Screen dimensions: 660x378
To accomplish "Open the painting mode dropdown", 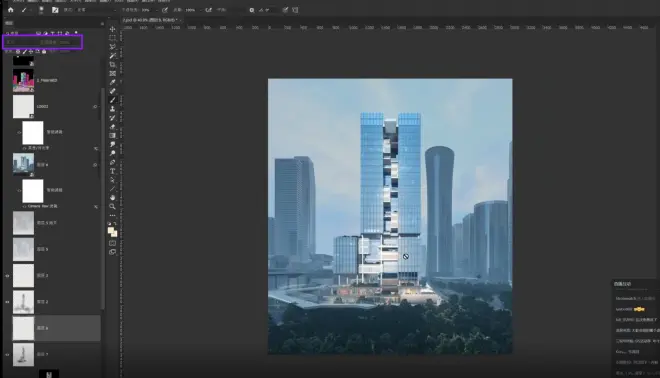I will [x=96, y=10].
